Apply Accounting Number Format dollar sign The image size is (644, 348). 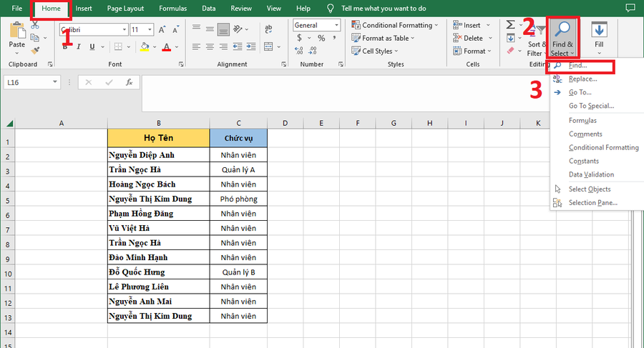(299, 38)
